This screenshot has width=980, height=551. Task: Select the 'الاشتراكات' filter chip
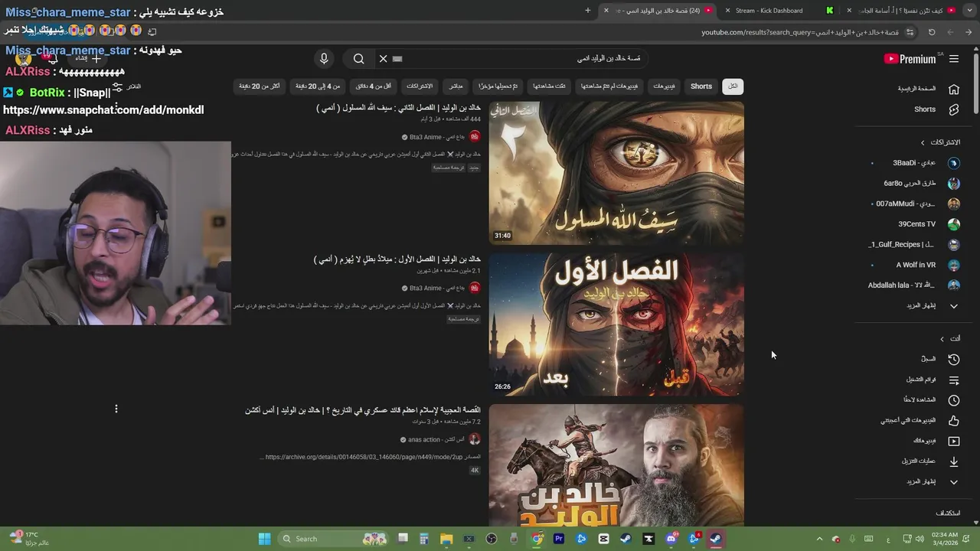(x=420, y=86)
